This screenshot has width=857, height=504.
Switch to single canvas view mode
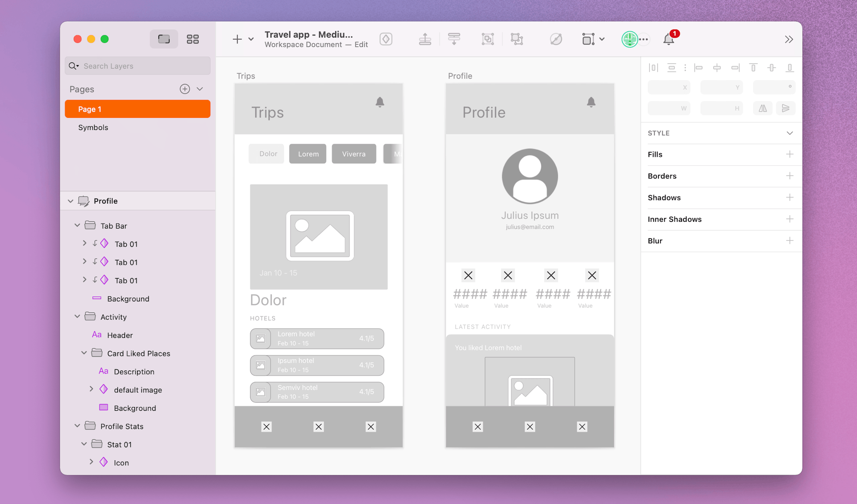click(x=163, y=39)
